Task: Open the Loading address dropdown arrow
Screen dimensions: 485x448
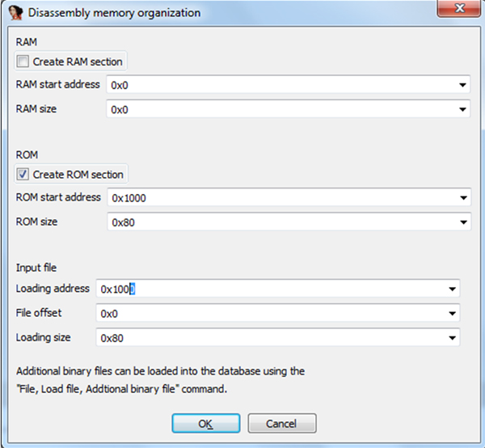Action: click(x=451, y=289)
